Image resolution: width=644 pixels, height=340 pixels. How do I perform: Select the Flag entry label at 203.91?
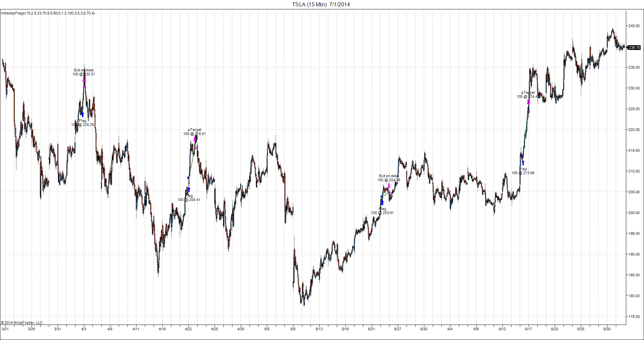tap(382, 211)
